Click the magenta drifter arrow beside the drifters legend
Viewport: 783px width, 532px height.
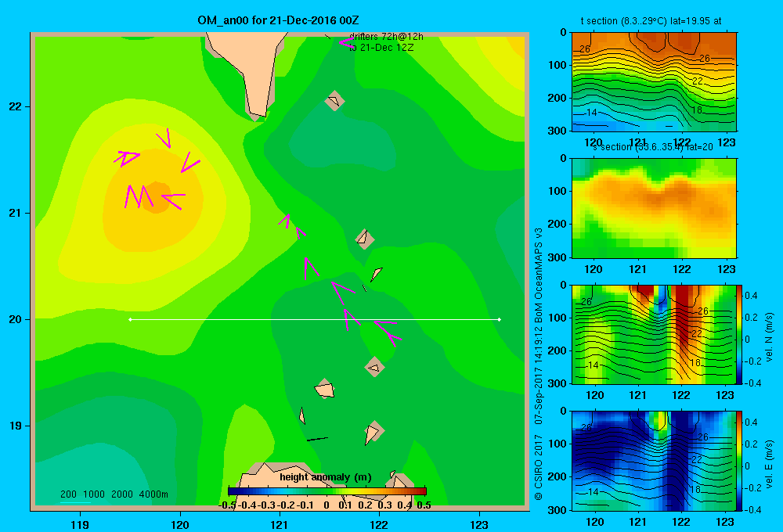point(345,42)
